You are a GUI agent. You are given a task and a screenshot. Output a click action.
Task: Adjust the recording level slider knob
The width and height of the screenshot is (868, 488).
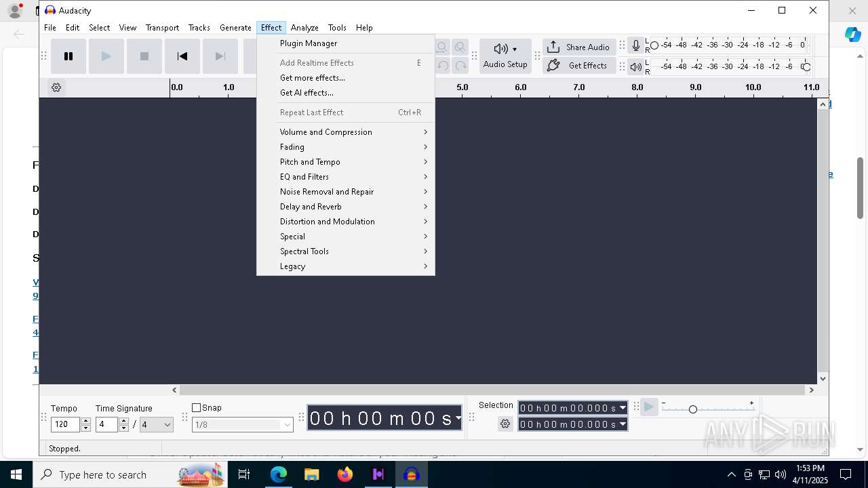point(654,45)
